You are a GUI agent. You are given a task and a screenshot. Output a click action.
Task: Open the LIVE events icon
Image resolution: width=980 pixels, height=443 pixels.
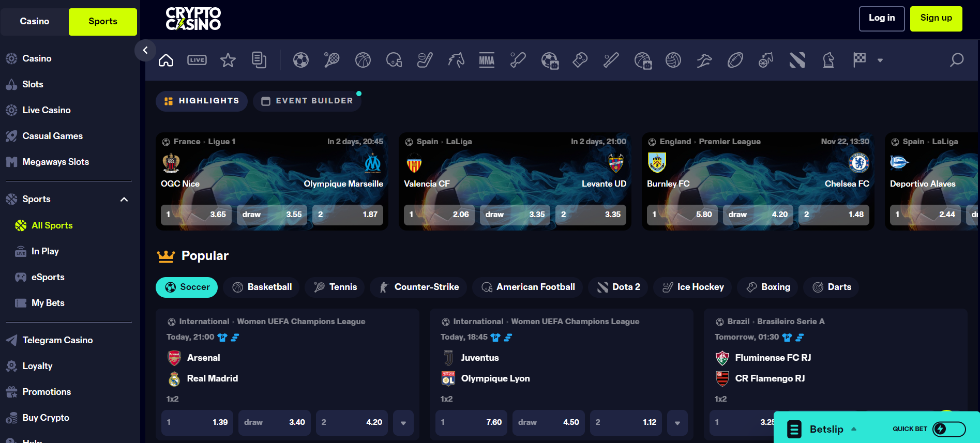tap(197, 60)
